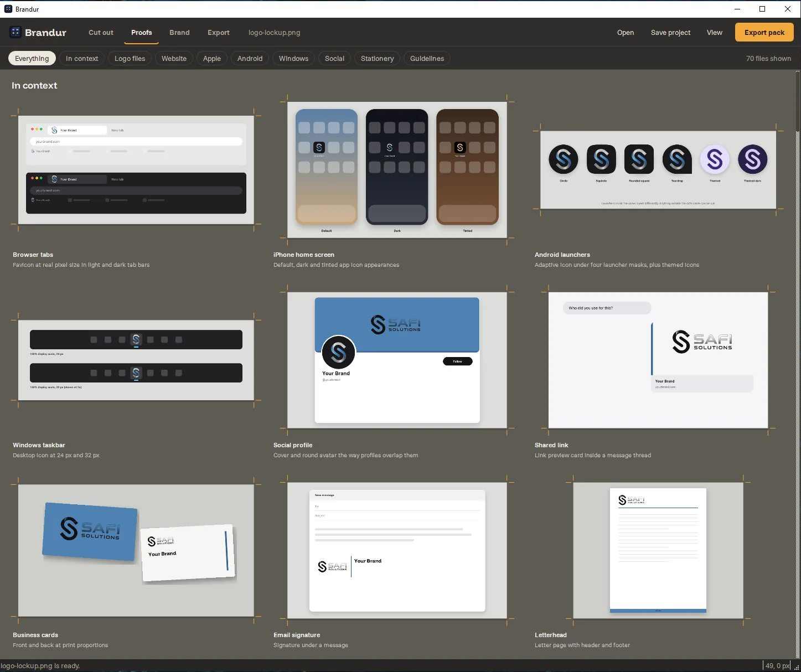Open the Windows taskbar proof thumbnail
The height and width of the screenshot is (672, 801).
tap(136, 360)
